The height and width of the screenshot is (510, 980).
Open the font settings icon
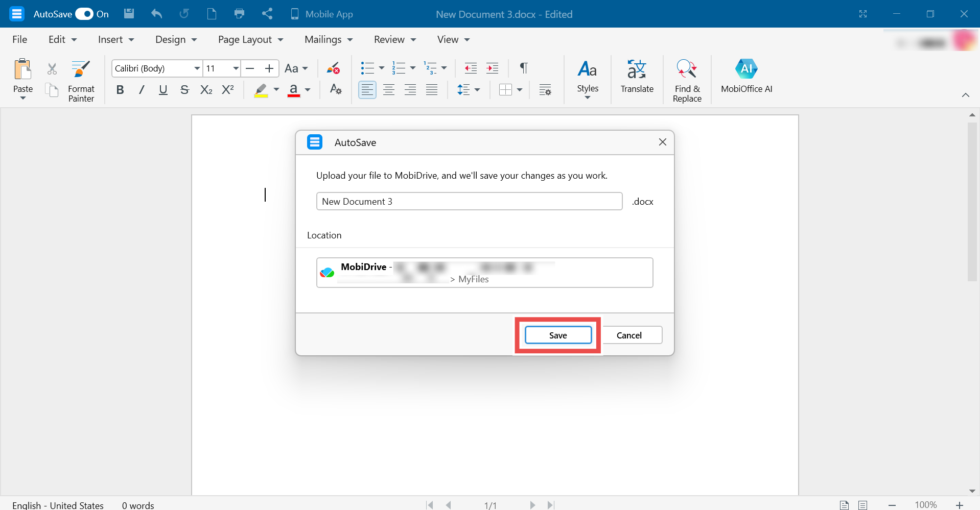(336, 90)
